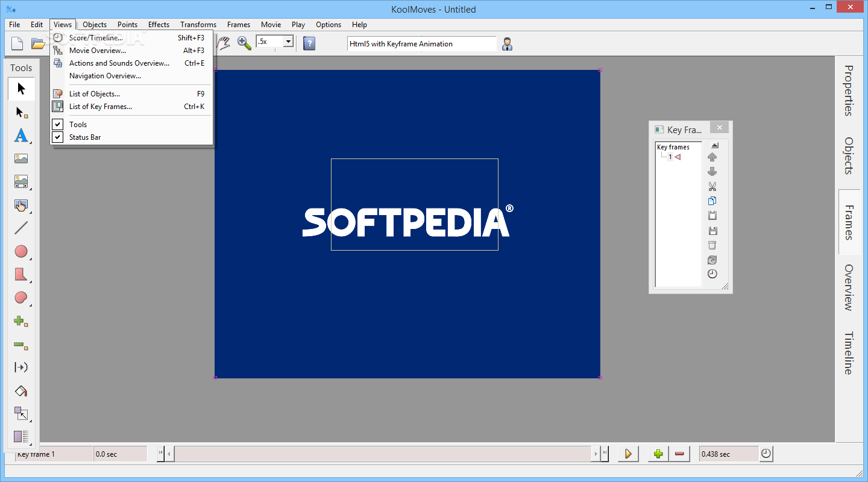Image resolution: width=868 pixels, height=482 pixels.
Task: Open the blue help book icon
Action: click(x=309, y=43)
